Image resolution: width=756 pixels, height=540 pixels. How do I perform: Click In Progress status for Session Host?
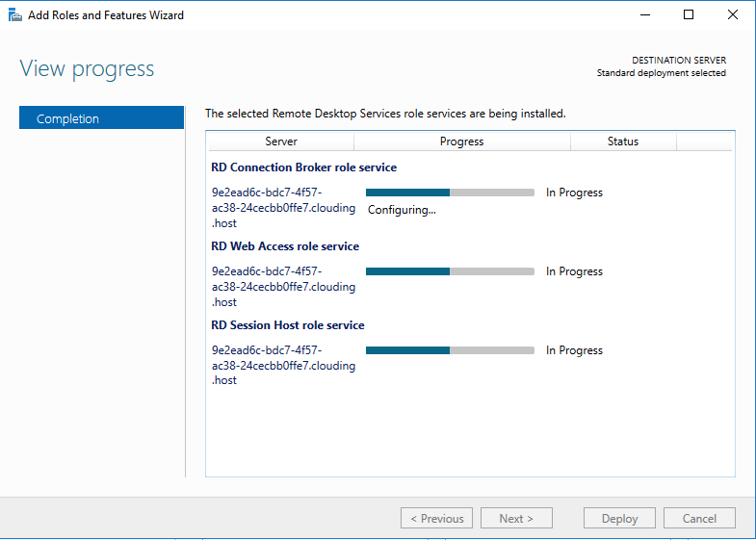click(574, 350)
